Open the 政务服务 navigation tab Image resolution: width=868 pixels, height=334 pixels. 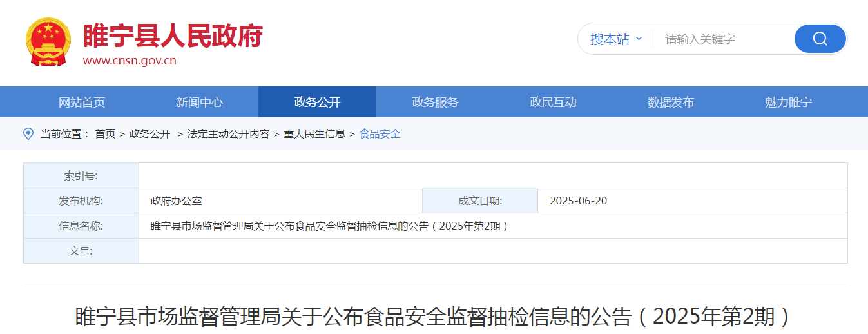click(435, 102)
